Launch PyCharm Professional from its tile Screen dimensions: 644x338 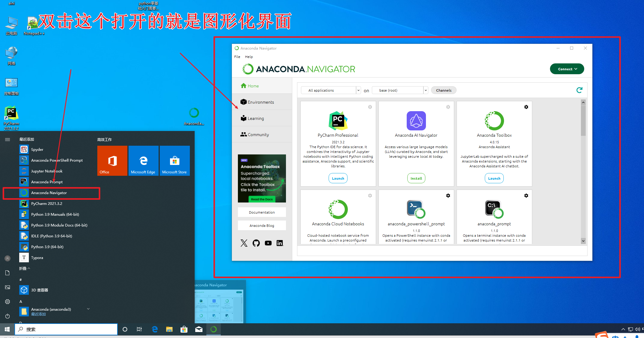pos(338,178)
